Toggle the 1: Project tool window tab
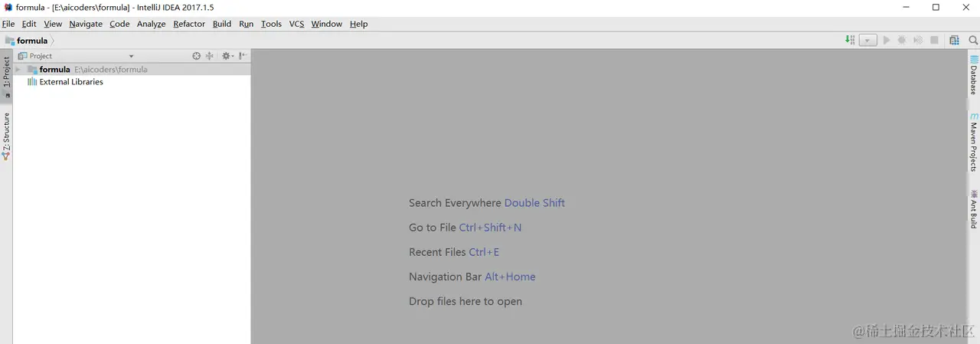The width and height of the screenshot is (980, 344). click(x=6, y=76)
